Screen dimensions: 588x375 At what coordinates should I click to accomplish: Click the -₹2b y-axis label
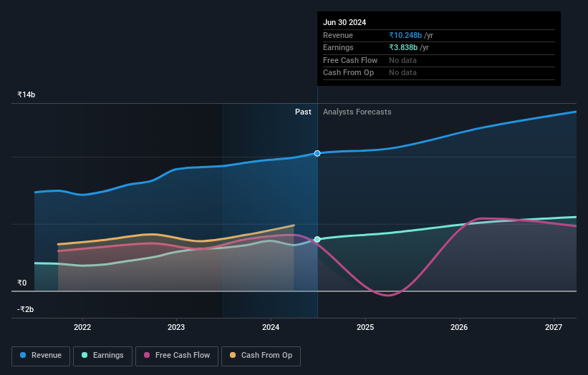(26, 309)
